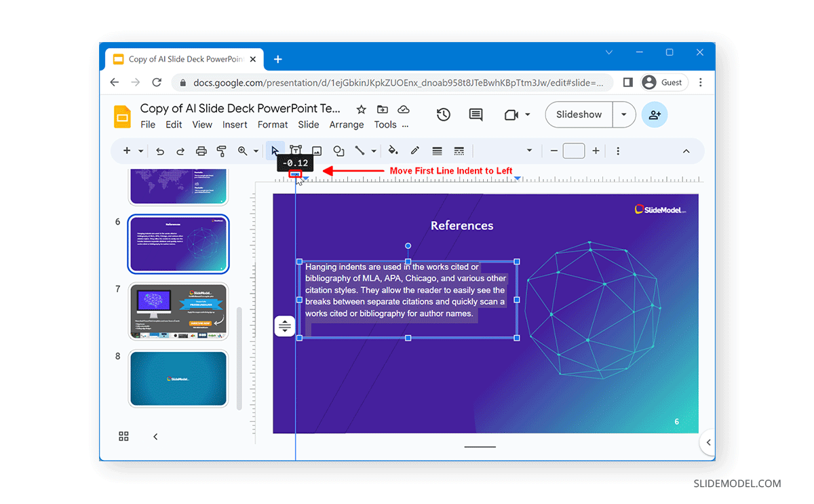Open the Insert menu
This screenshot has width=814, height=504.
(235, 125)
